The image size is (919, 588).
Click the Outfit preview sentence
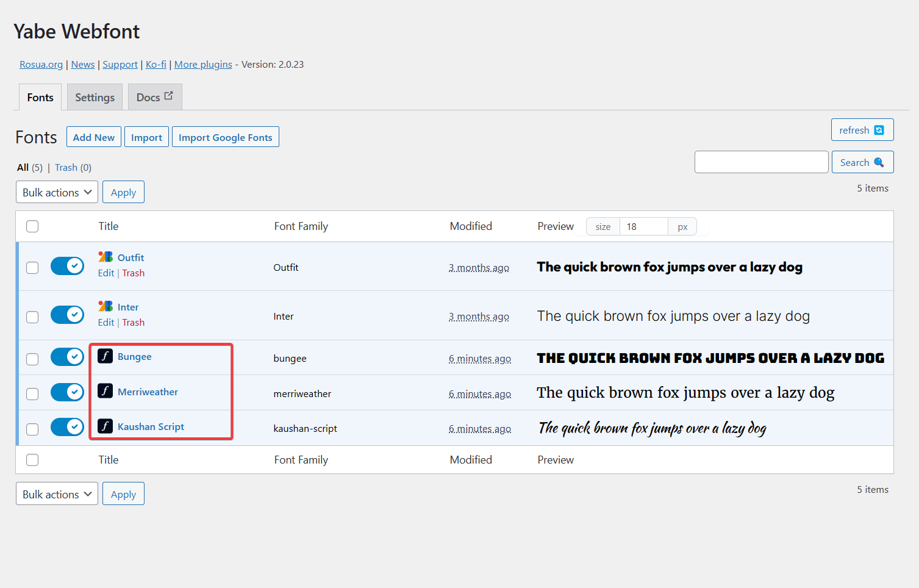[x=670, y=267]
